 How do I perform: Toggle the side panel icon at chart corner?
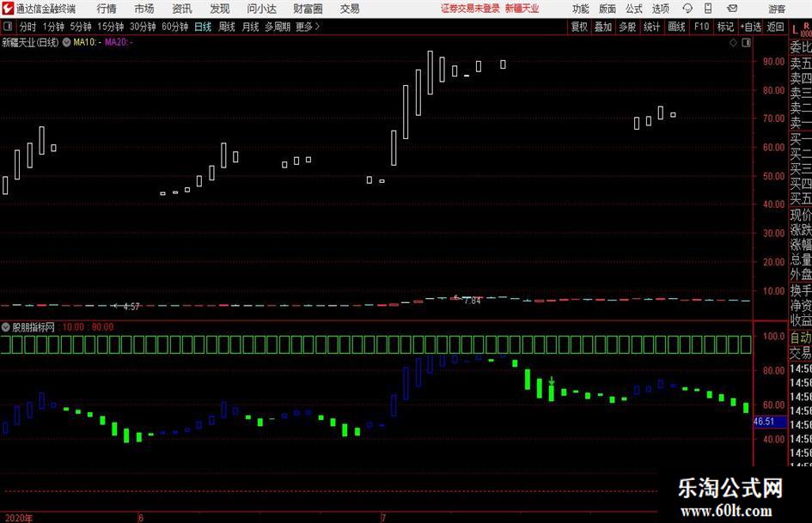point(746,42)
